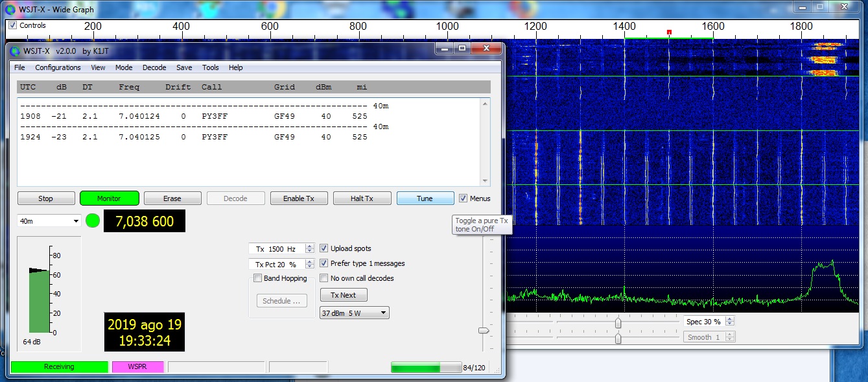Increase Spec 30 % spinner in Wide Graph
868x382 pixels.
(731, 319)
